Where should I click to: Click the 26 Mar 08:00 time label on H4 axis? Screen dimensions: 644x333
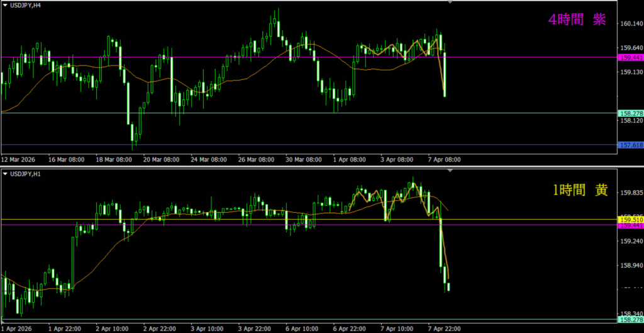tap(255, 160)
